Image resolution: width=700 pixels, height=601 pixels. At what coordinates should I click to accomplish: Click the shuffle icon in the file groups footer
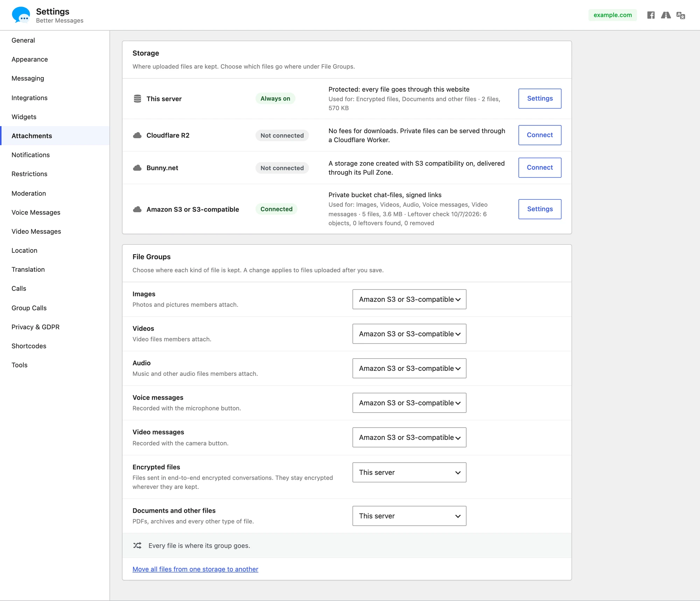coord(137,545)
